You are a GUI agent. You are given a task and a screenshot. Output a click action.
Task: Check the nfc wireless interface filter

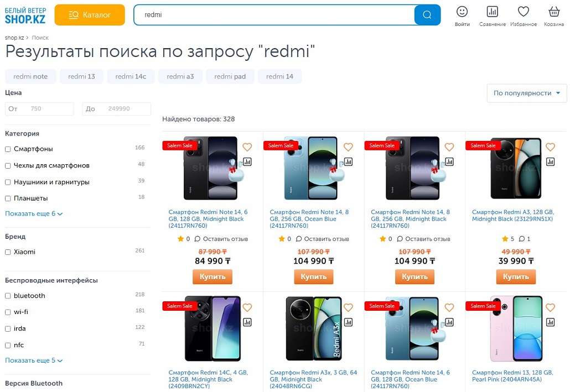pos(8,346)
